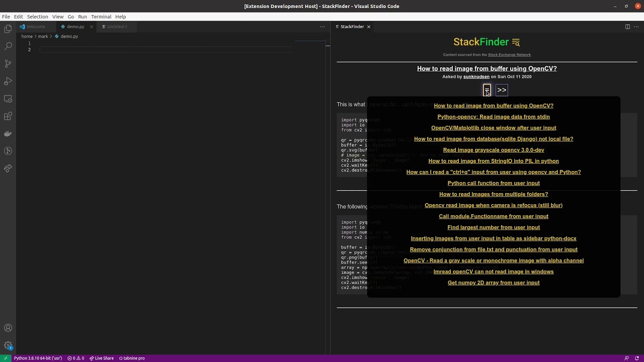
Task: Open the Edit menu
Action: [19, 17]
